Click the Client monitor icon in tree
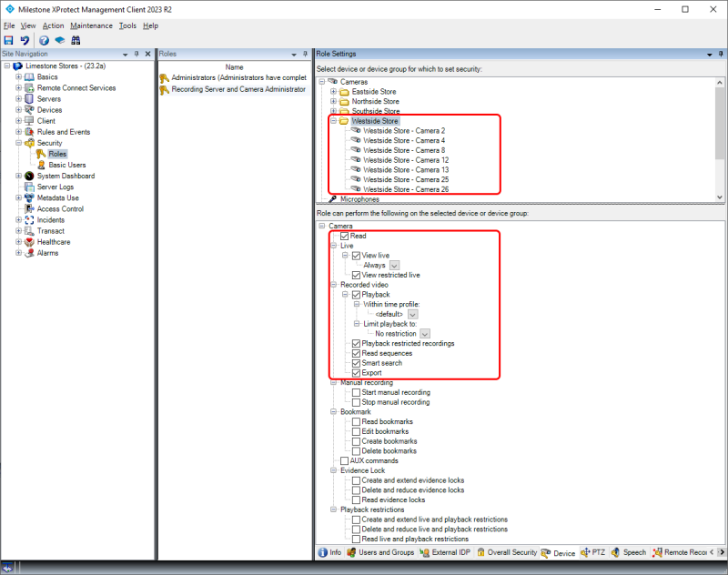 point(29,121)
